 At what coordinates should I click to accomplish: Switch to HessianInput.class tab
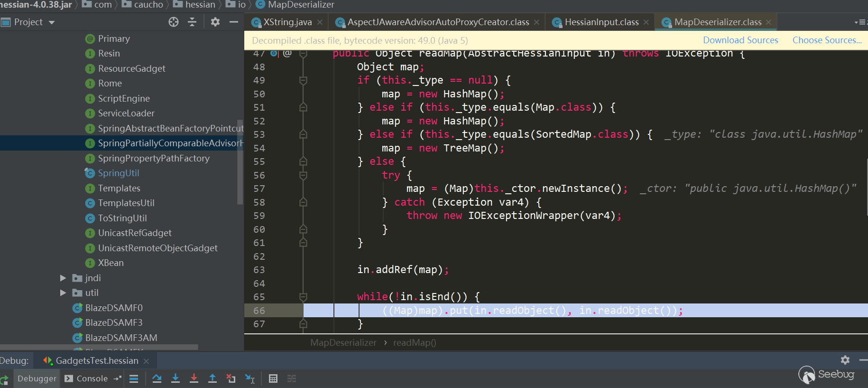(601, 22)
